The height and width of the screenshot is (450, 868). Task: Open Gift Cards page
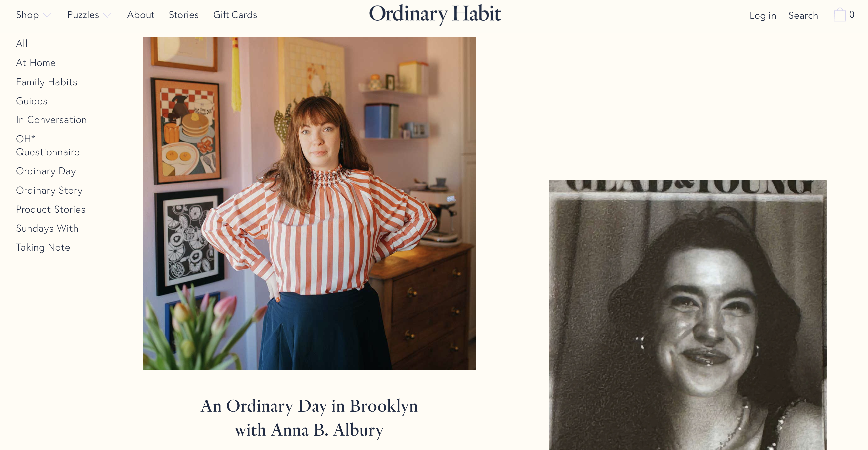pos(235,15)
